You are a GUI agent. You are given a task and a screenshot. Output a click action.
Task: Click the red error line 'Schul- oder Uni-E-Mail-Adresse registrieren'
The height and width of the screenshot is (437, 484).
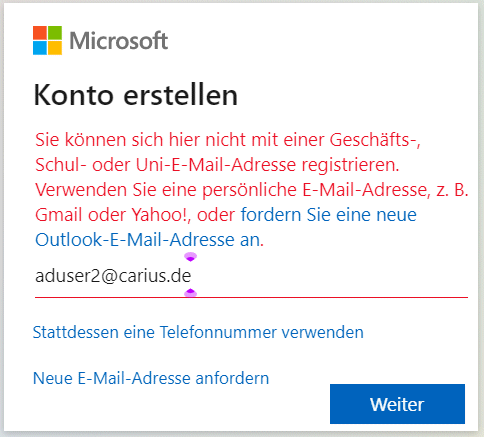click(217, 165)
